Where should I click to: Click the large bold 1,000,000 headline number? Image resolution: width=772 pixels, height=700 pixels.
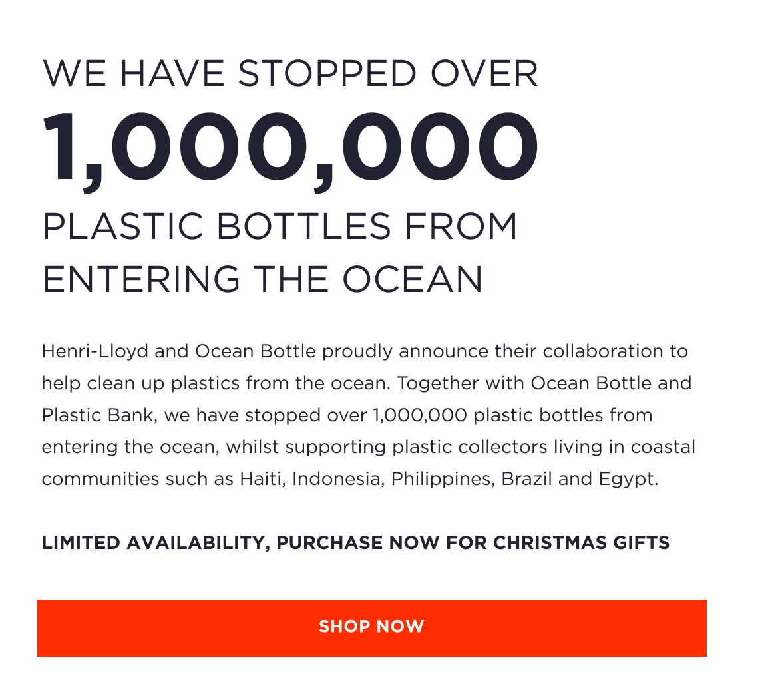(x=290, y=148)
